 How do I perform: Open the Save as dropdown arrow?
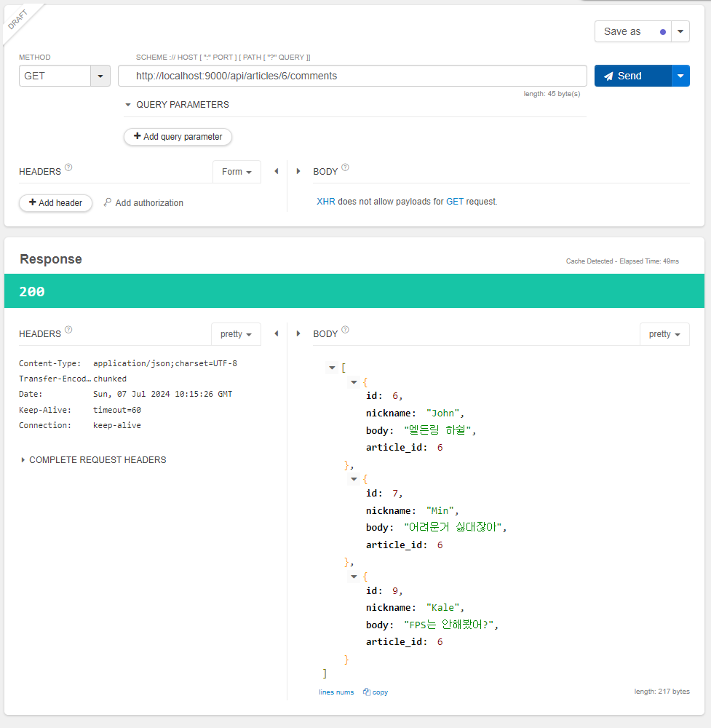click(x=680, y=31)
